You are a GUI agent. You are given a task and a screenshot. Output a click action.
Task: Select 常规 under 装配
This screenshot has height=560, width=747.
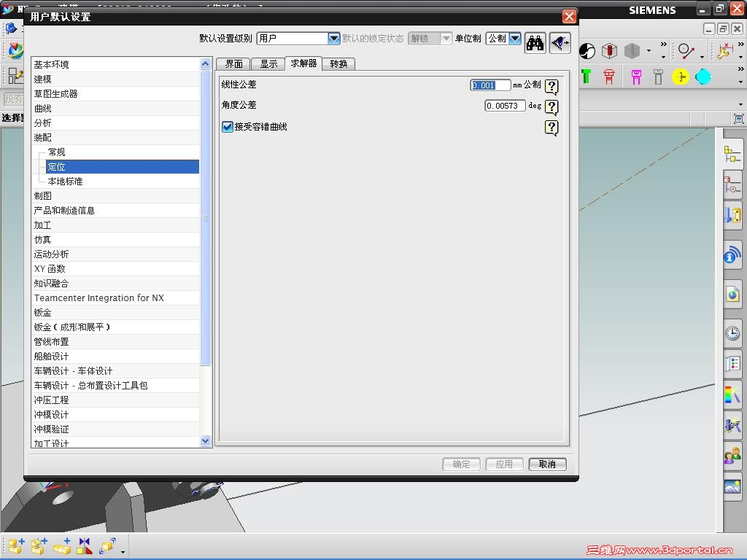[x=123, y=152]
